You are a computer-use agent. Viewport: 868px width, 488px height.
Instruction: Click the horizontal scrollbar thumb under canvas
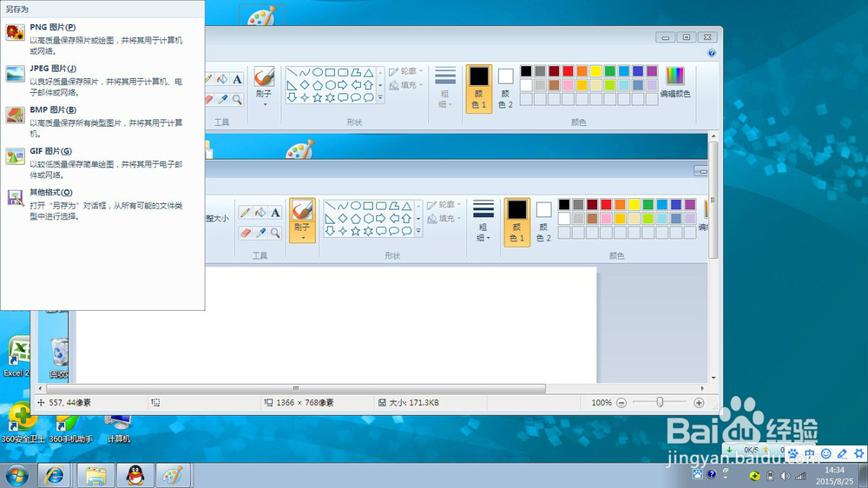click(x=296, y=388)
